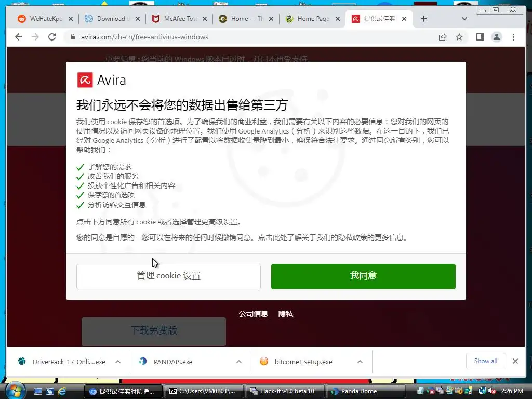Close the McAfee tab
532x399 pixels.
pos(205,19)
